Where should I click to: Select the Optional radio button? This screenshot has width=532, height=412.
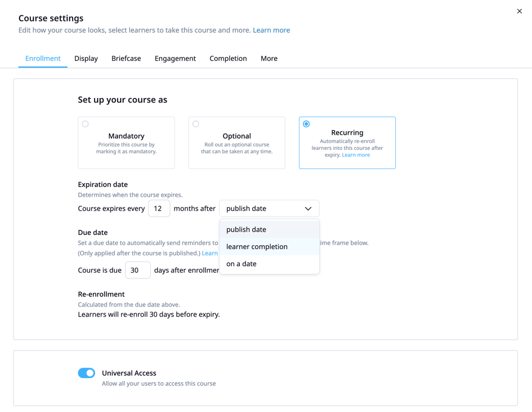click(196, 124)
